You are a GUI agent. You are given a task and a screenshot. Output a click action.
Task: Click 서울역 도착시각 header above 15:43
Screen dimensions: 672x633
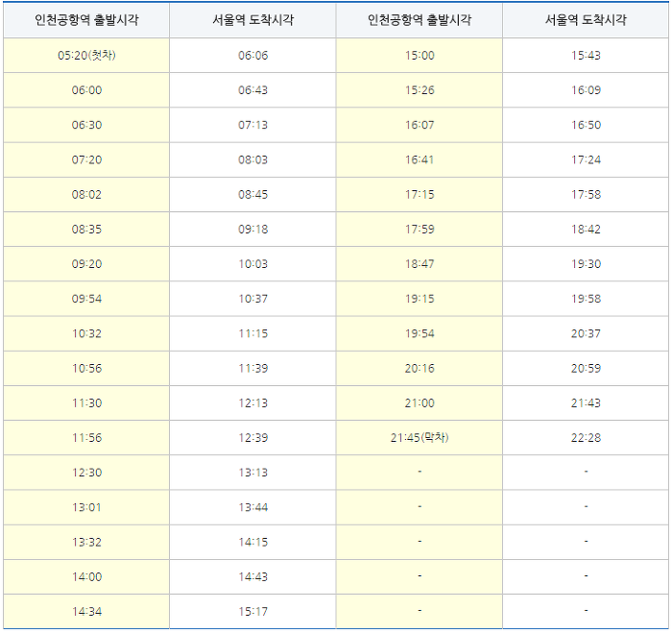click(586, 20)
